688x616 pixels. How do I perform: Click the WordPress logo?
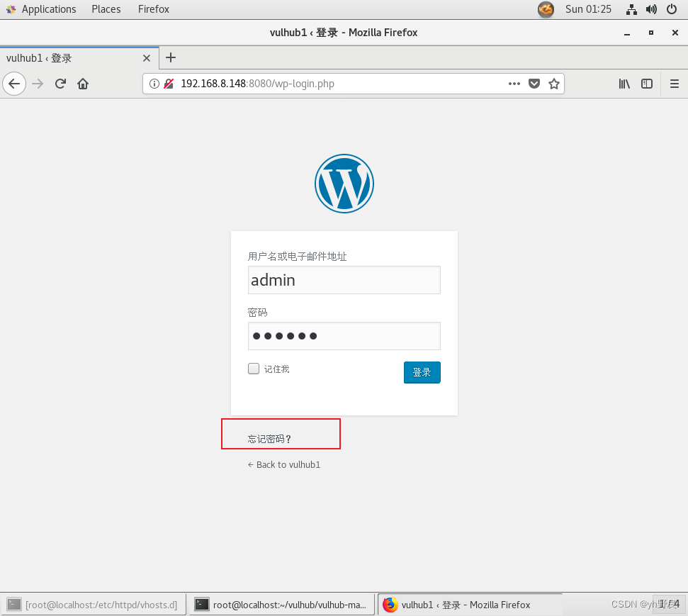click(x=344, y=184)
